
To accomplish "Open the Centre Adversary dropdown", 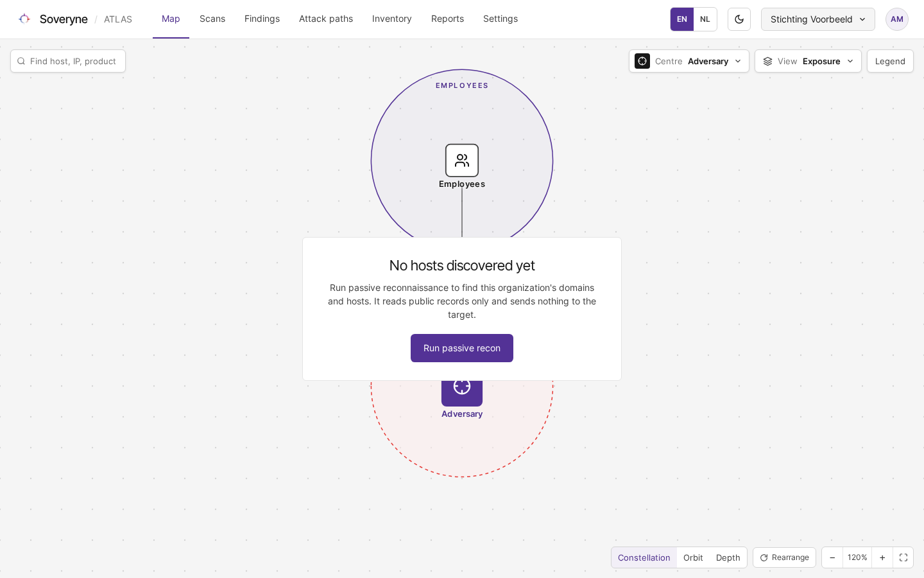I will click(x=689, y=61).
